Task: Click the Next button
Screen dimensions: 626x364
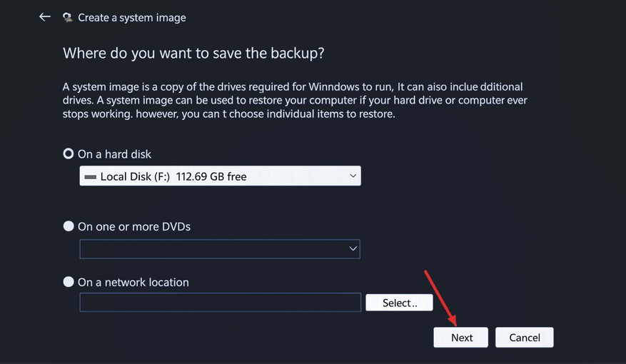Action: tap(461, 338)
